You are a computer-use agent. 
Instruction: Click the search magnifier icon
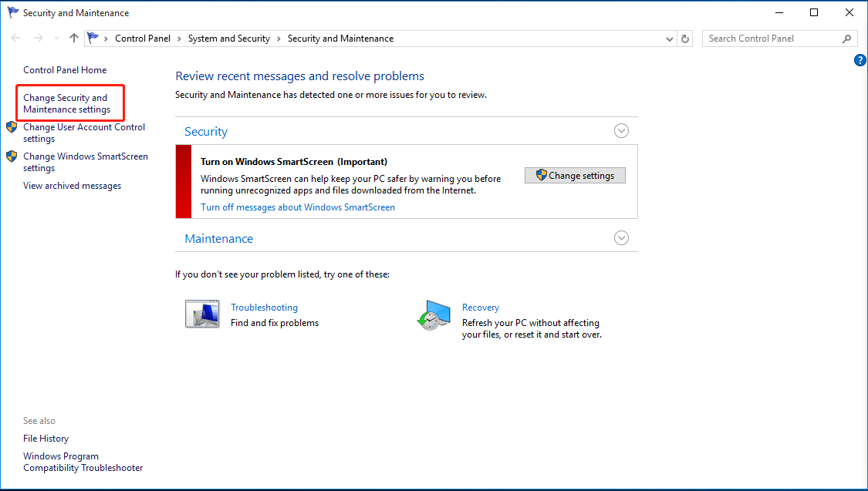tap(846, 39)
